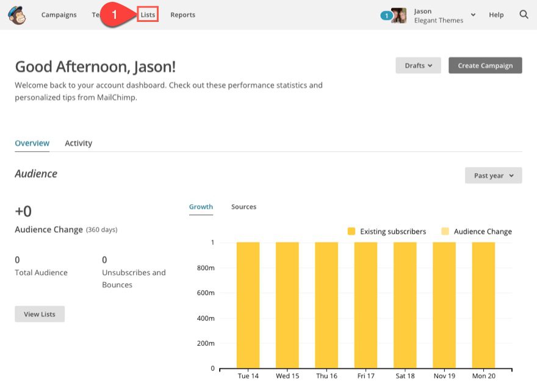Click the Audience section heading
537x392 pixels.
pyautogui.click(x=36, y=174)
